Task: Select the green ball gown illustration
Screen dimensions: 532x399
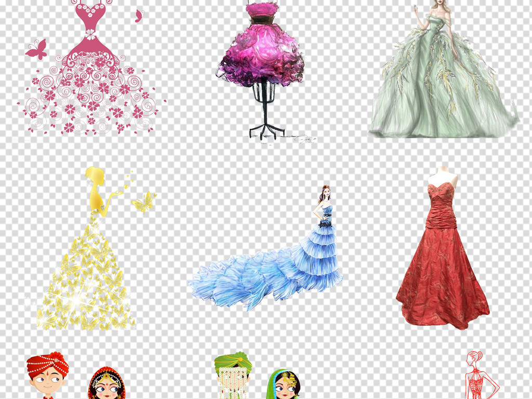Action: click(444, 69)
